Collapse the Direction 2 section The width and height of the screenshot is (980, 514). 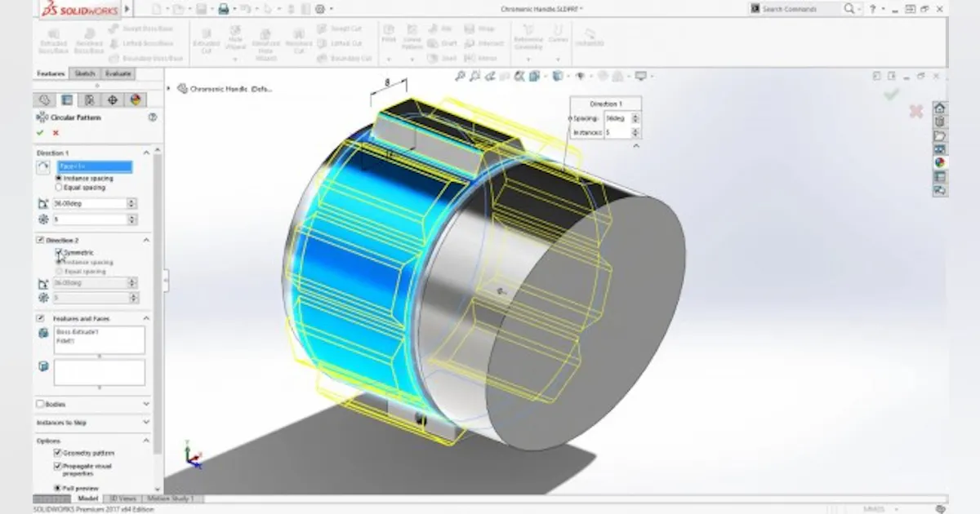(147, 240)
